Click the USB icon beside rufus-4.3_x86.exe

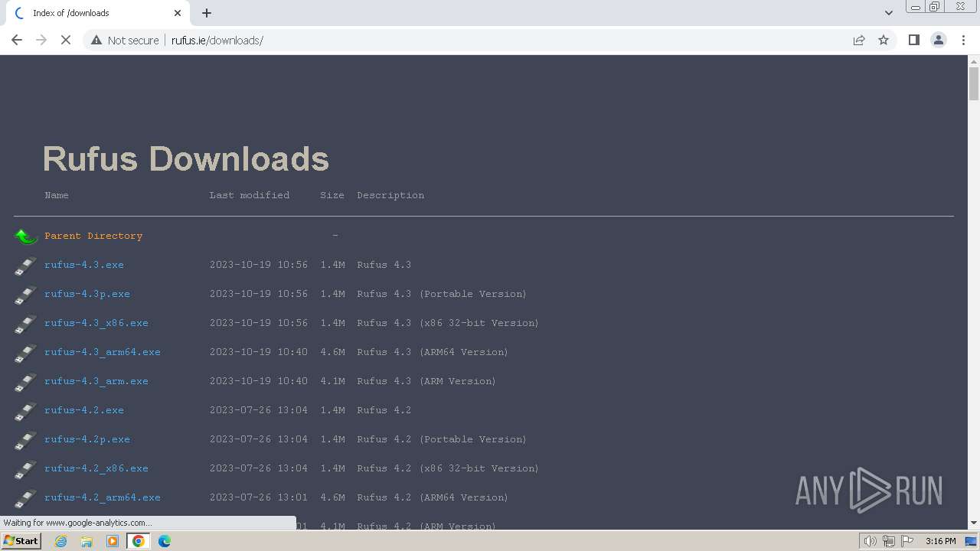(25, 324)
